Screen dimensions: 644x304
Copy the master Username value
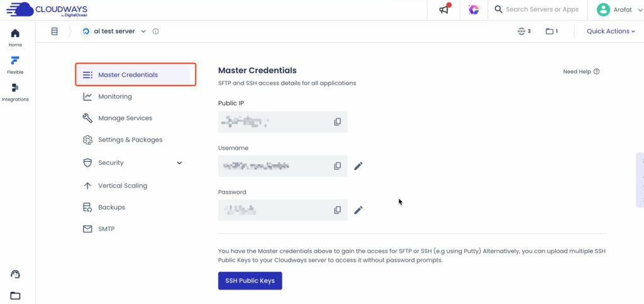coord(338,166)
